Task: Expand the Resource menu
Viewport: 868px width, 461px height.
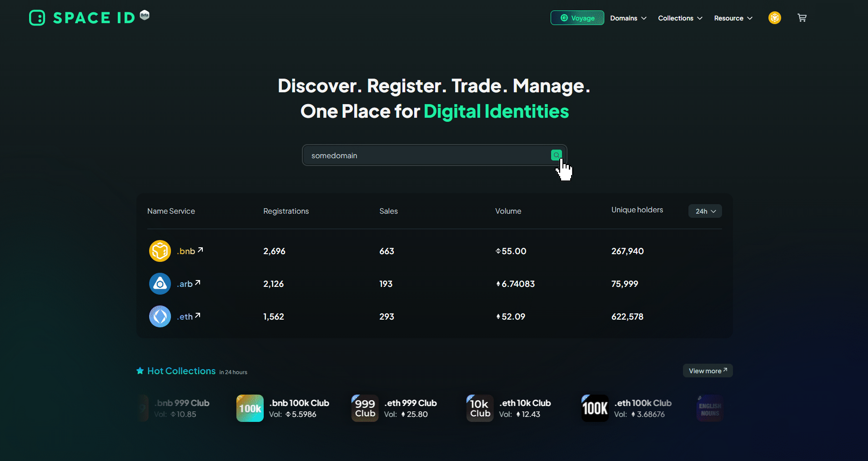Action: 733,18
